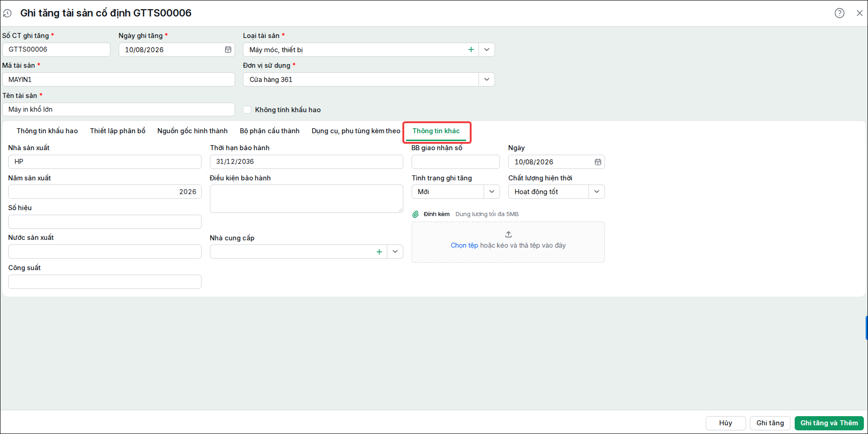The image size is (868, 434).
Task: Open the history icon beside the title
Action: click(x=7, y=13)
